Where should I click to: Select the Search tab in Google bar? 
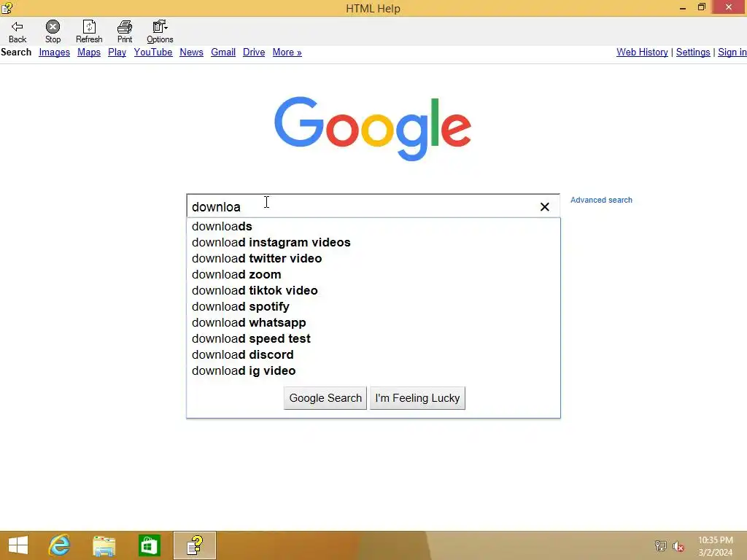click(16, 52)
